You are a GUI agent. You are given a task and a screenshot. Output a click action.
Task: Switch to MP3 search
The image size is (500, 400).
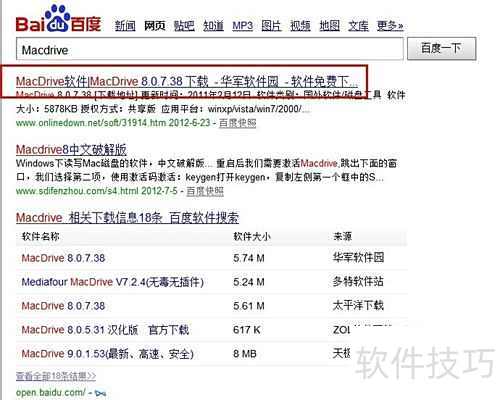click(x=242, y=25)
